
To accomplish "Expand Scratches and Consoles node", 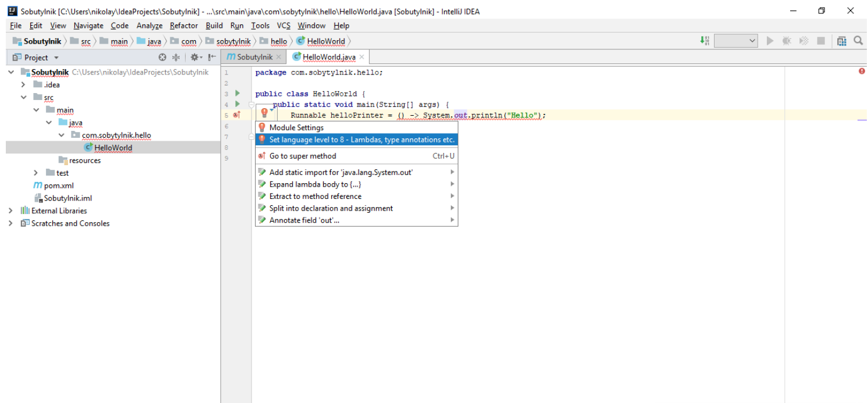I will pyautogui.click(x=11, y=223).
